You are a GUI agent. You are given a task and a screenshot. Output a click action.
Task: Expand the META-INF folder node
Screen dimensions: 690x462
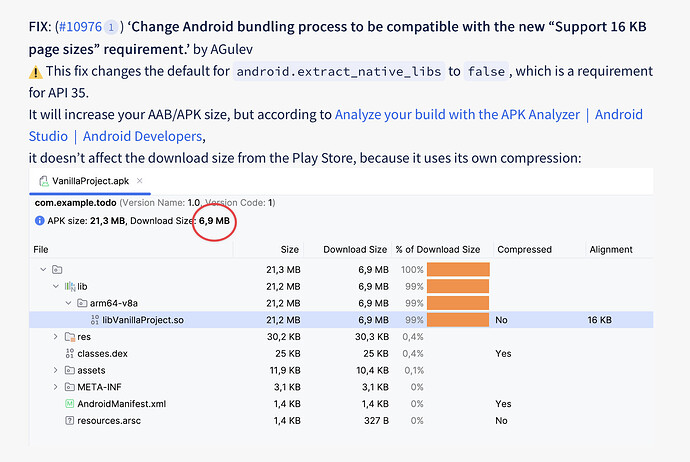[56, 387]
